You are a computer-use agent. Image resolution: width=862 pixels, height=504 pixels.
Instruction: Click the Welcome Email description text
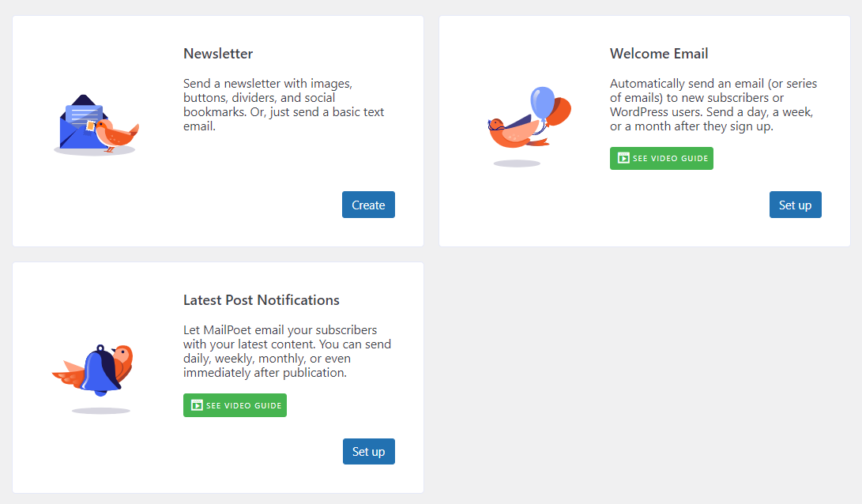pyautogui.click(x=713, y=104)
